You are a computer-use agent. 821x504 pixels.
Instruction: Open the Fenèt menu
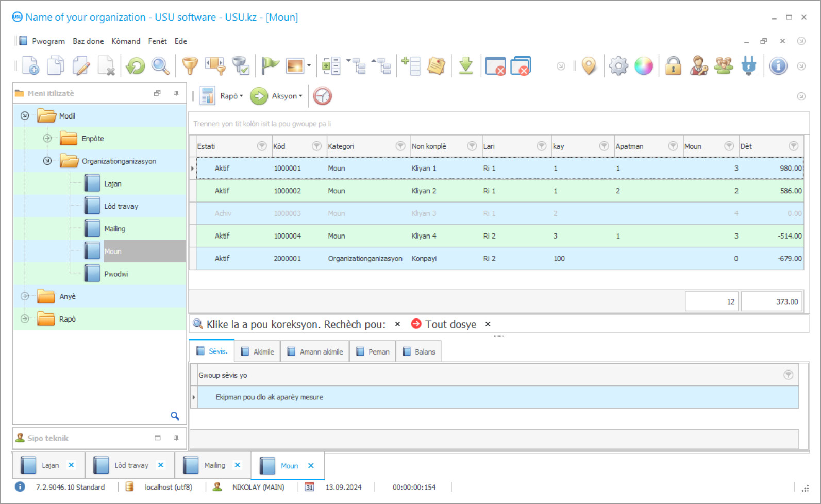pyautogui.click(x=157, y=41)
